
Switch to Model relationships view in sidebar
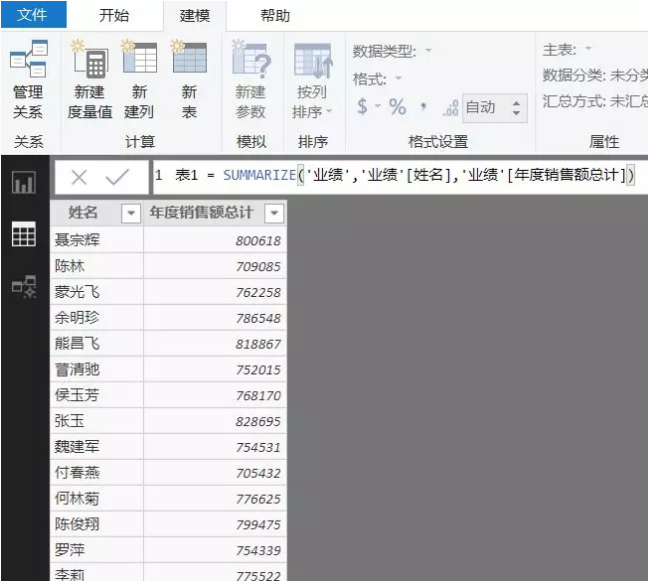[24, 286]
